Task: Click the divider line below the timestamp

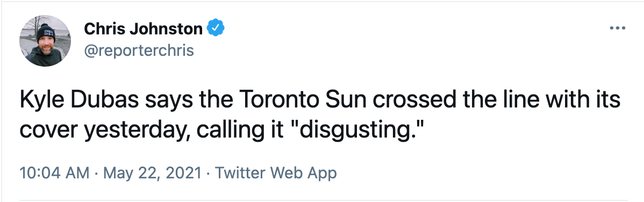Action: pyautogui.click(x=323, y=200)
